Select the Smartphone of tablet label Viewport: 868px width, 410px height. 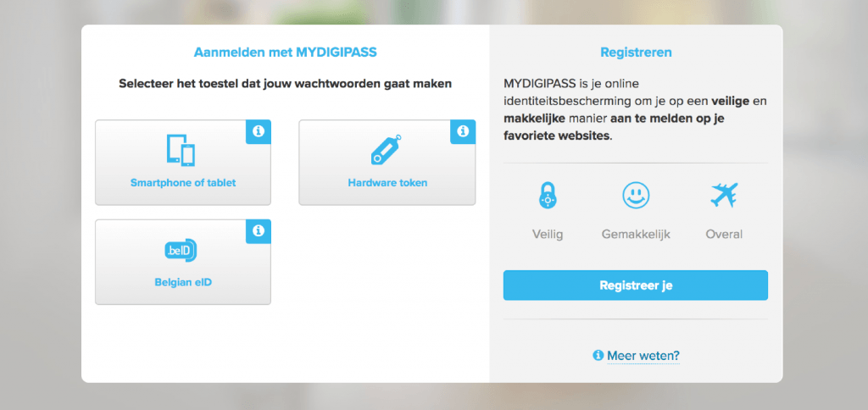pyautogui.click(x=183, y=182)
